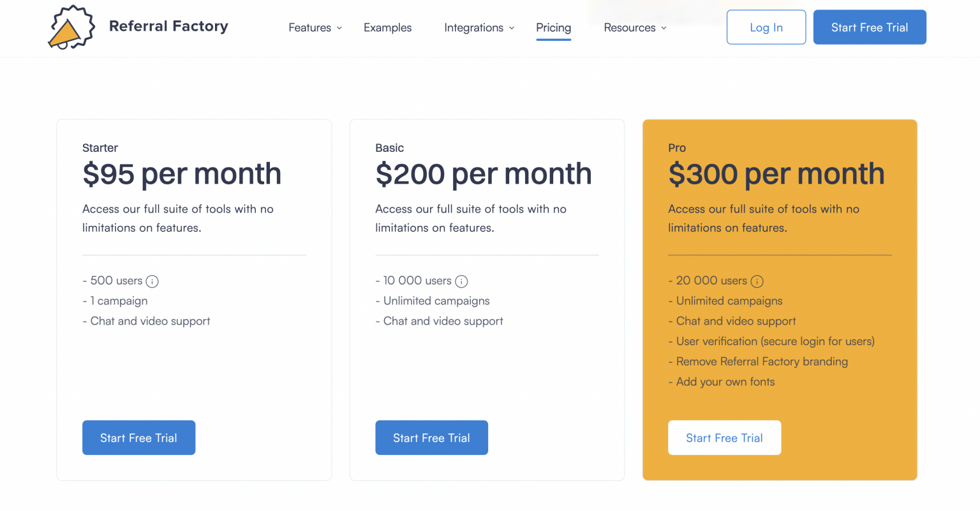Start free trial on the Basic plan
The height and width of the screenshot is (511, 980).
431,438
